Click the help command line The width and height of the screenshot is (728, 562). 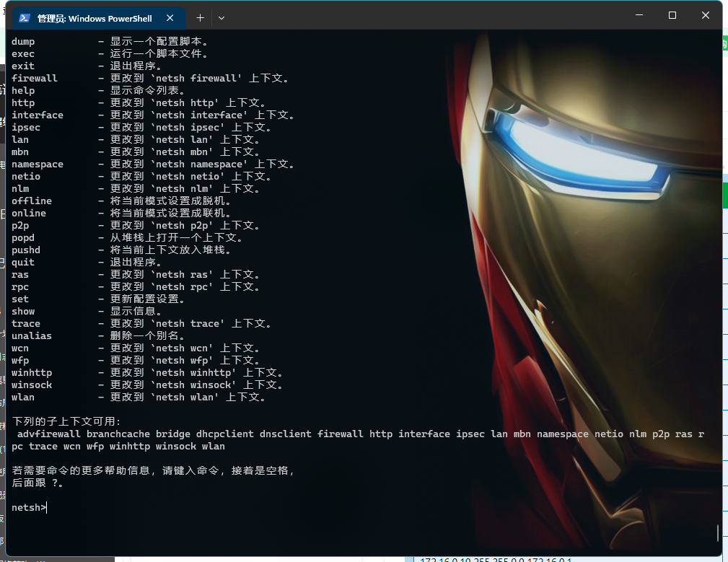(22, 90)
